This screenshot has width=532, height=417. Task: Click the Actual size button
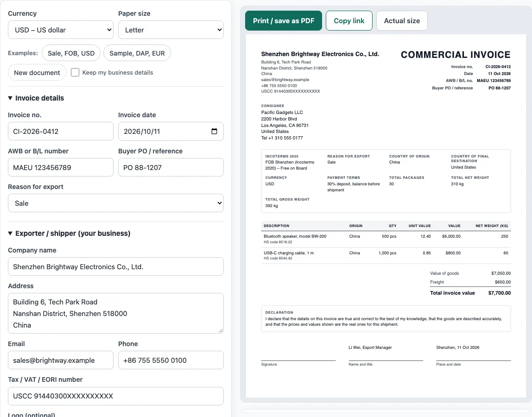tap(402, 21)
